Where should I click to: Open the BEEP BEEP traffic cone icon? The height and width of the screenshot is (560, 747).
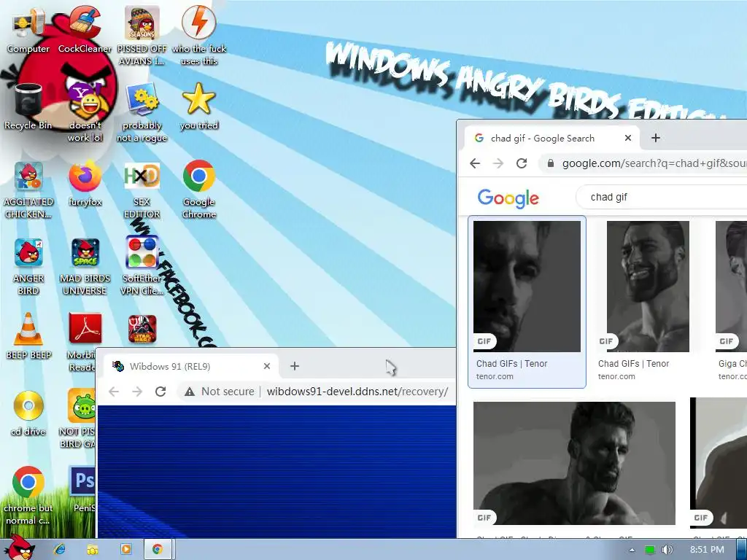[x=28, y=335]
